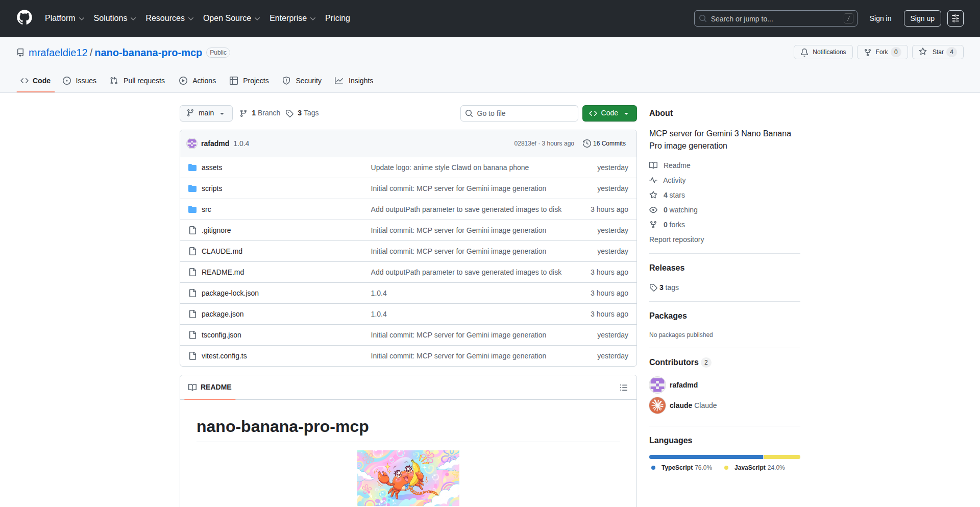
Task: Click the Go to file search field
Action: click(519, 113)
